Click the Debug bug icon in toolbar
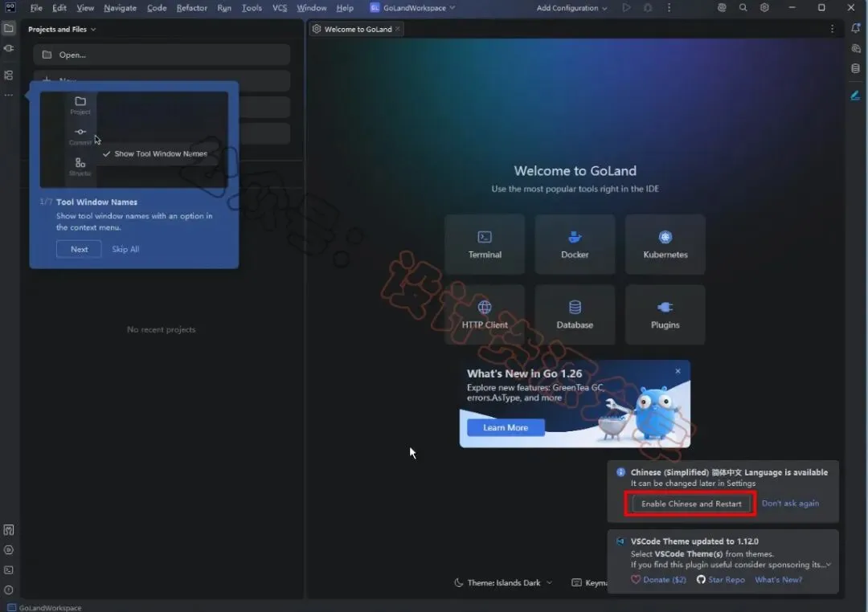The height and width of the screenshot is (612, 868). 648,8
